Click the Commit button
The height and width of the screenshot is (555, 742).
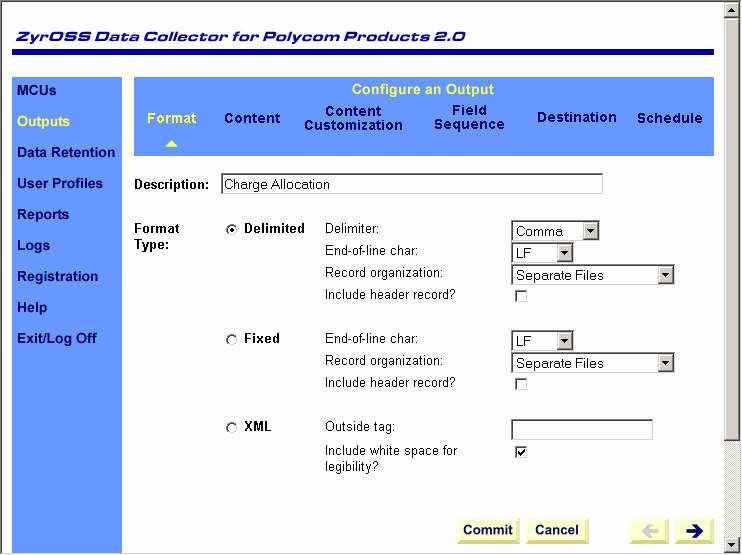[x=488, y=530]
